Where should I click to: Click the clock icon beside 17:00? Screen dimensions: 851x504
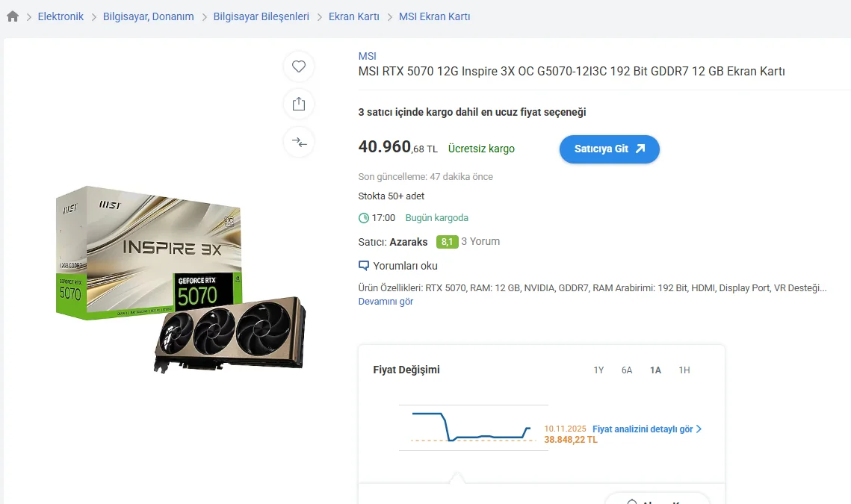[x=364, y=218]
